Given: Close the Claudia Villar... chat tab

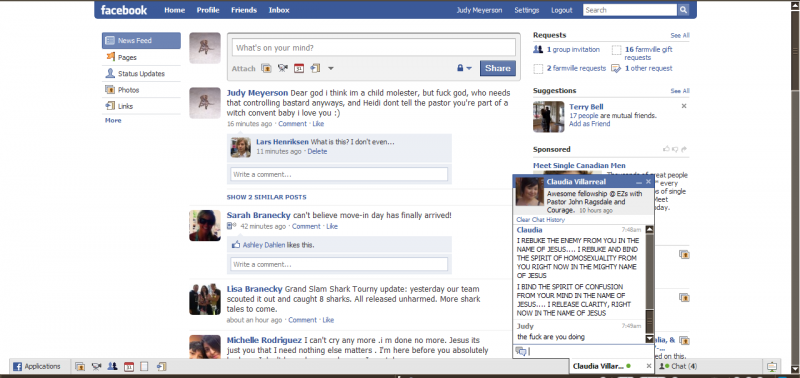Looking at the screenshot, I should coord(648,366).
